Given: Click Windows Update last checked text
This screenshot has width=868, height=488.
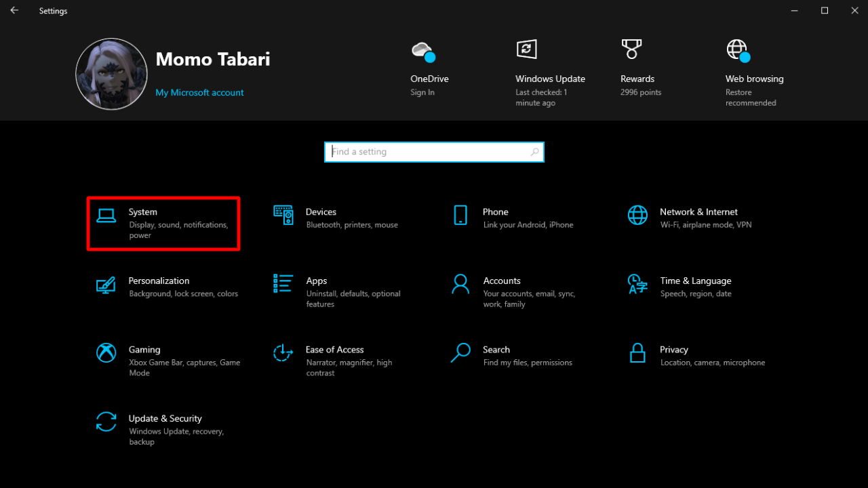Looking at the screenshot, I should point(541,98).
